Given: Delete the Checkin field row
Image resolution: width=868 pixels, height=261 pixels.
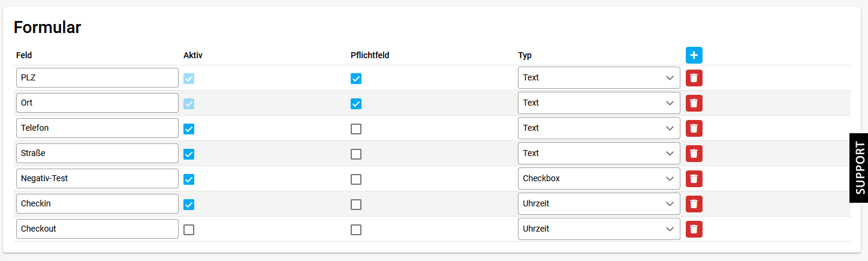Looking at the screenshot, I should tap(694, 204).
